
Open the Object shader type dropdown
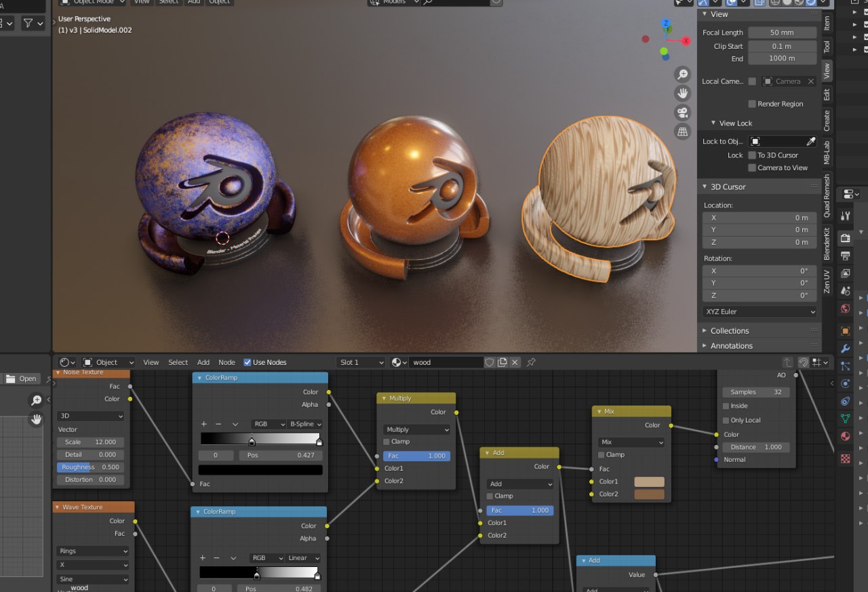[x=108, y=362]
